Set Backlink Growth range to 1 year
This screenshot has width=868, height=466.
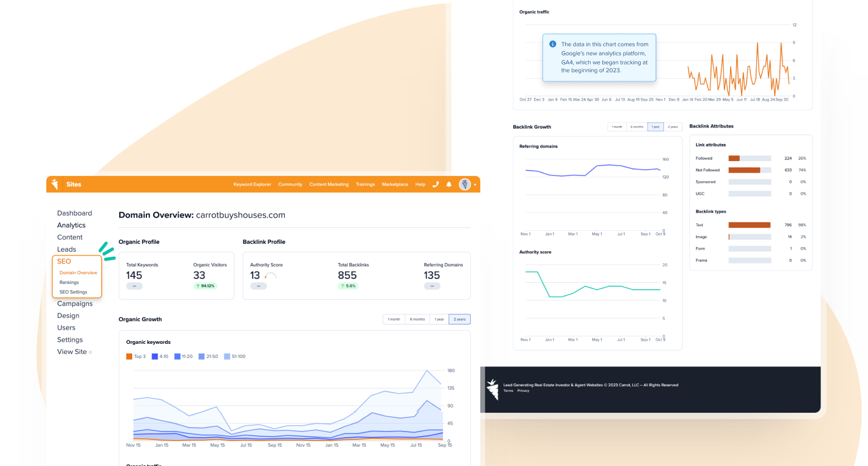pos(656,127)
